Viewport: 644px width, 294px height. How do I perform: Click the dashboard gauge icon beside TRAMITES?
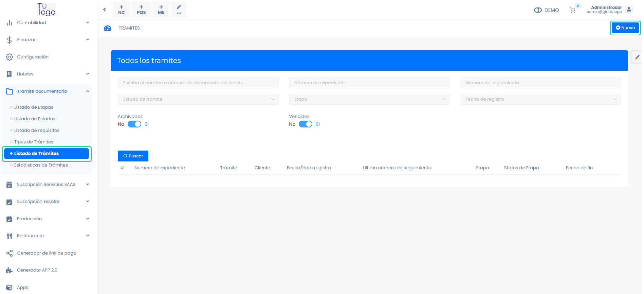(x=108, y=28)
